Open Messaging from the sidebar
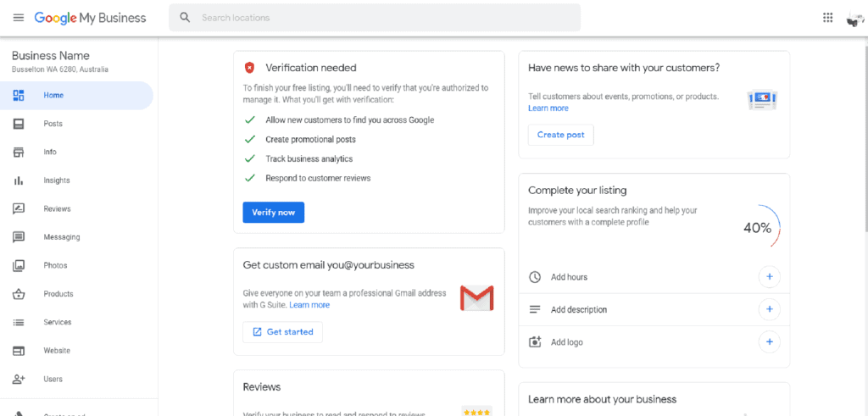 pos(76,237)
